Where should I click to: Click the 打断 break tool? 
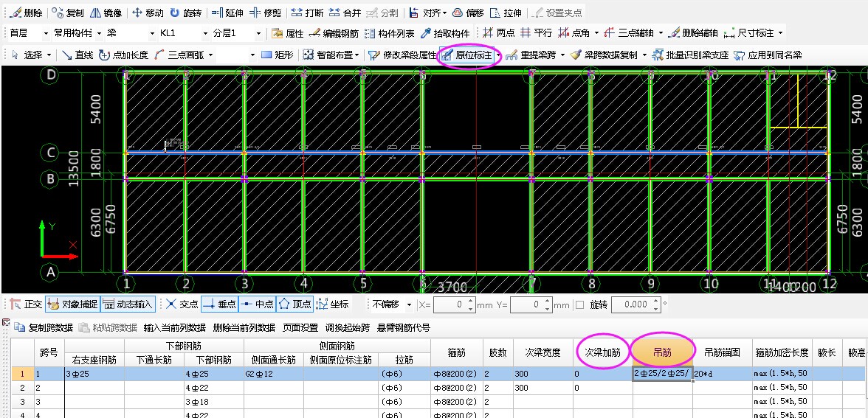[x=307, y=13]
